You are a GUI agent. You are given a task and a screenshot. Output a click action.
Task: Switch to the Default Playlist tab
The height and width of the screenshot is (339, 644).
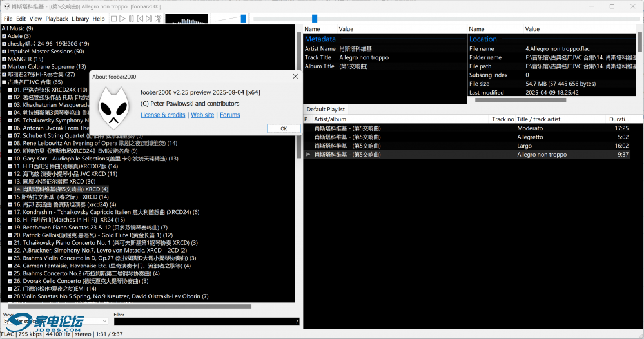pos(326,110)
